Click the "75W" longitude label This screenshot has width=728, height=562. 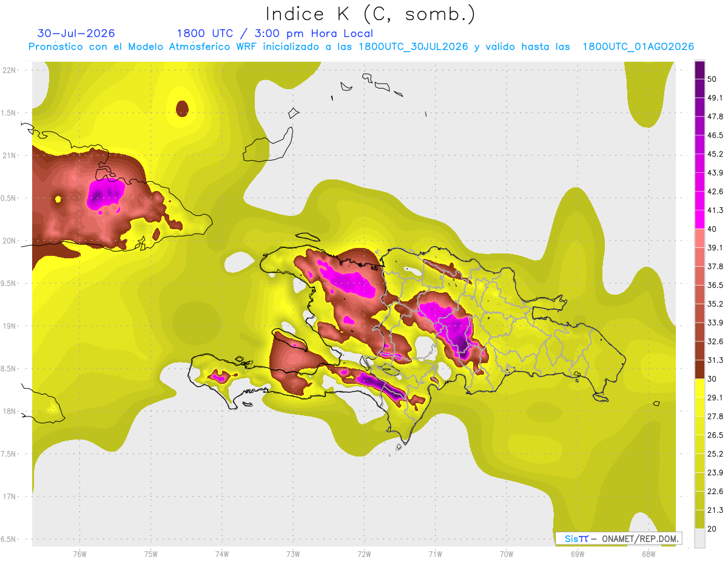pyautogui.click(x=150, y=554)
